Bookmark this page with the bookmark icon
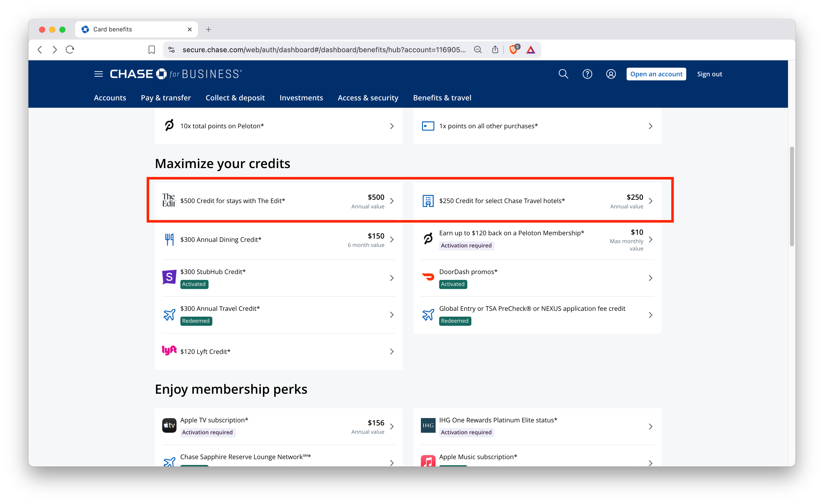 [x=152, y=50]
